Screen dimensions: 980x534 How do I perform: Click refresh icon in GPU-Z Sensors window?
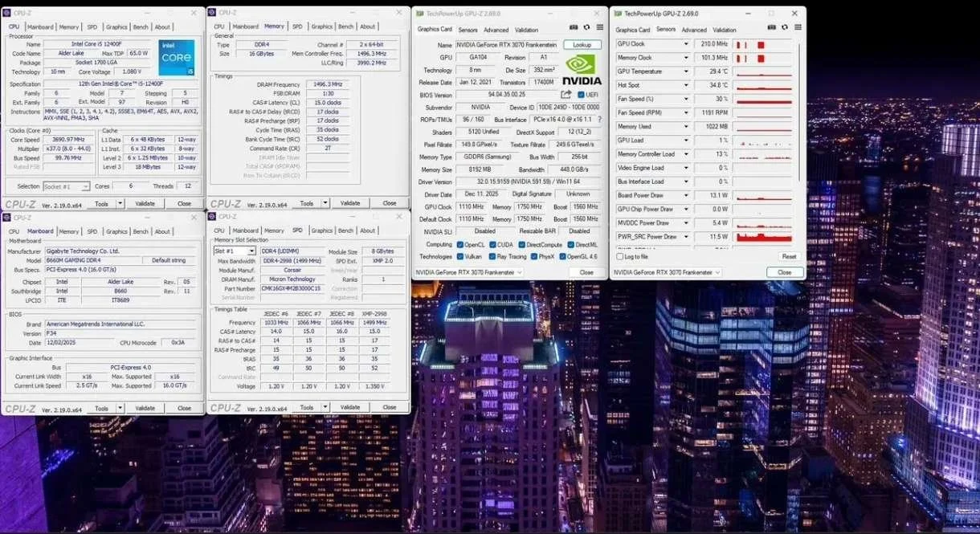click(784, 29)
